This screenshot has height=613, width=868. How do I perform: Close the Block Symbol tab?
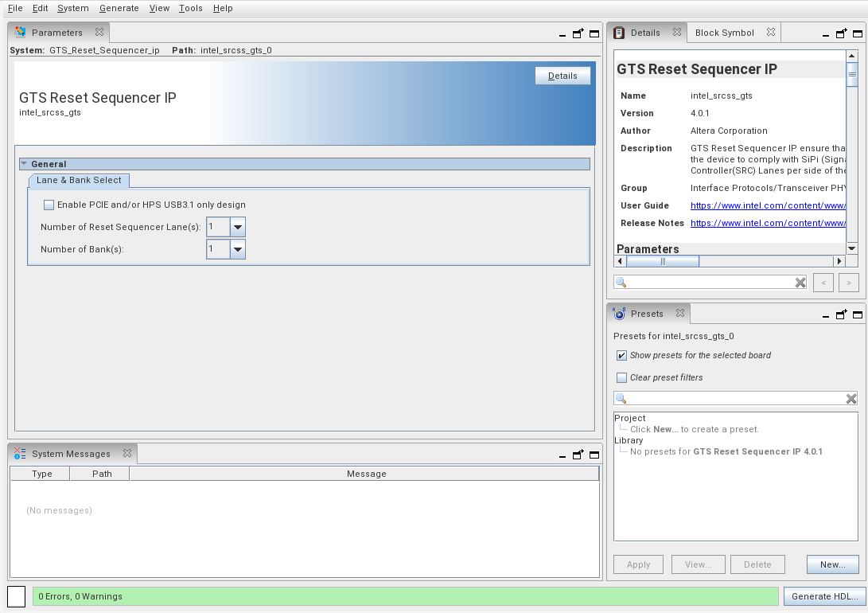point(771,32)
